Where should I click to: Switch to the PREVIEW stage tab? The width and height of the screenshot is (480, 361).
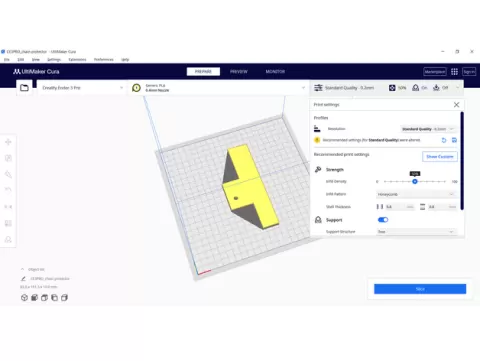pos(239,72)
